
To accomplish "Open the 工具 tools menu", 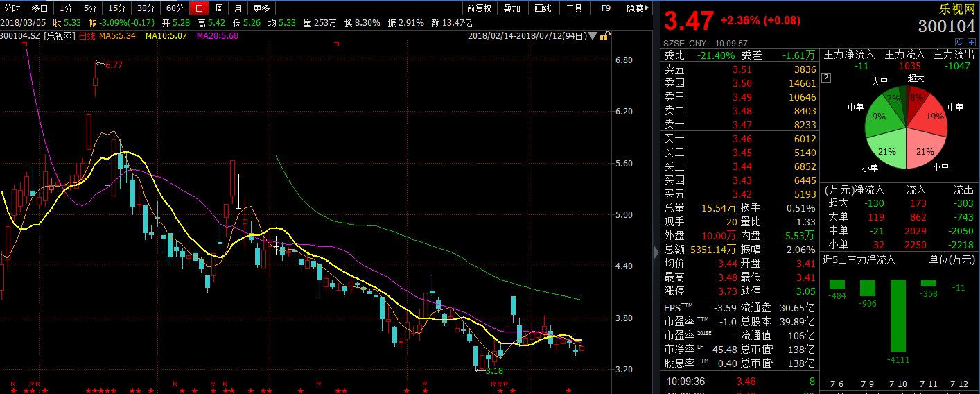I will click(575, 8).
